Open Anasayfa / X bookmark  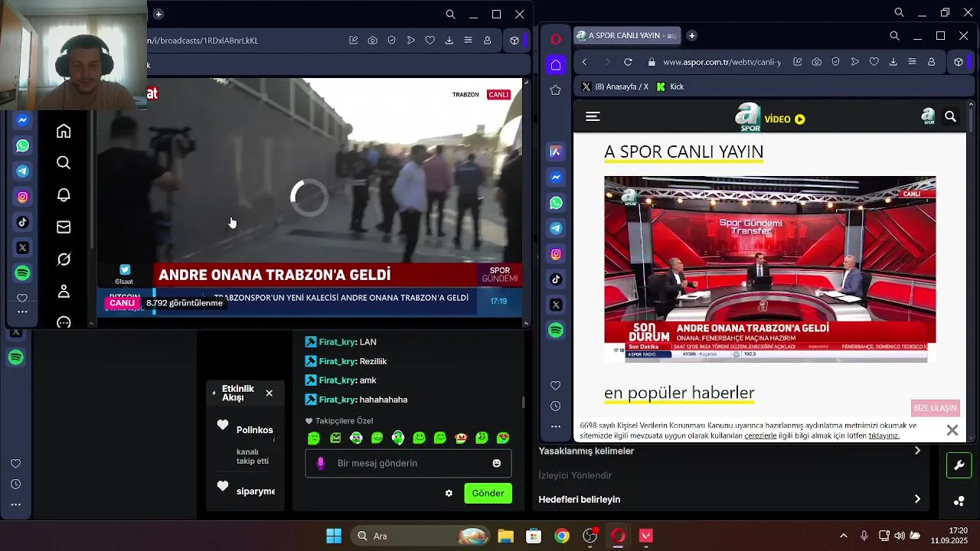[x=615, y=86]
